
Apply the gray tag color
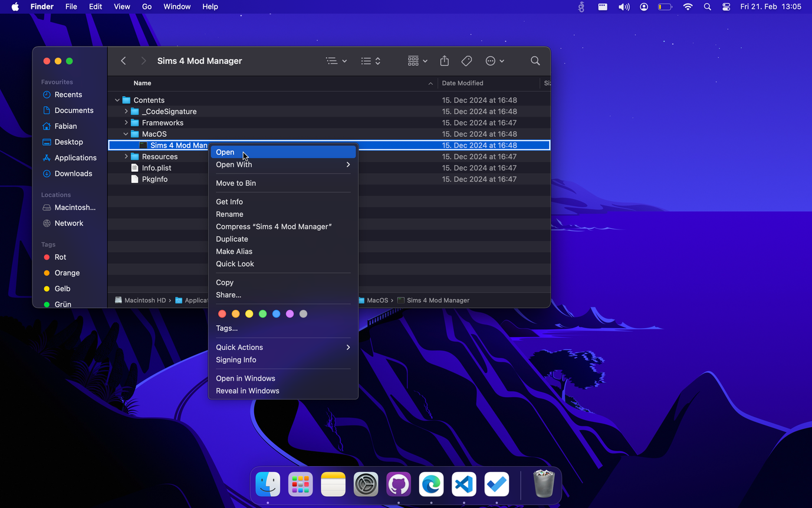click(304, 314)
